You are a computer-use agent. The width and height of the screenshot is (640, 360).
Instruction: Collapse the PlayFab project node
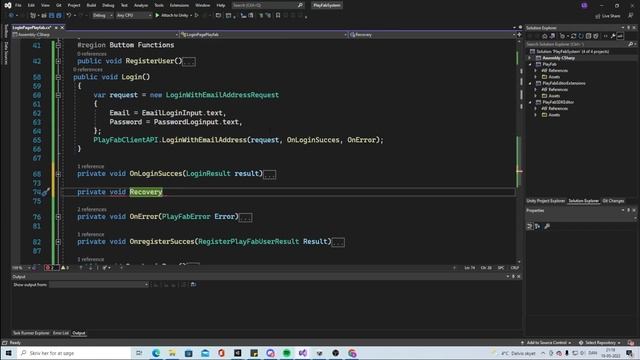(x=530, y=64)
